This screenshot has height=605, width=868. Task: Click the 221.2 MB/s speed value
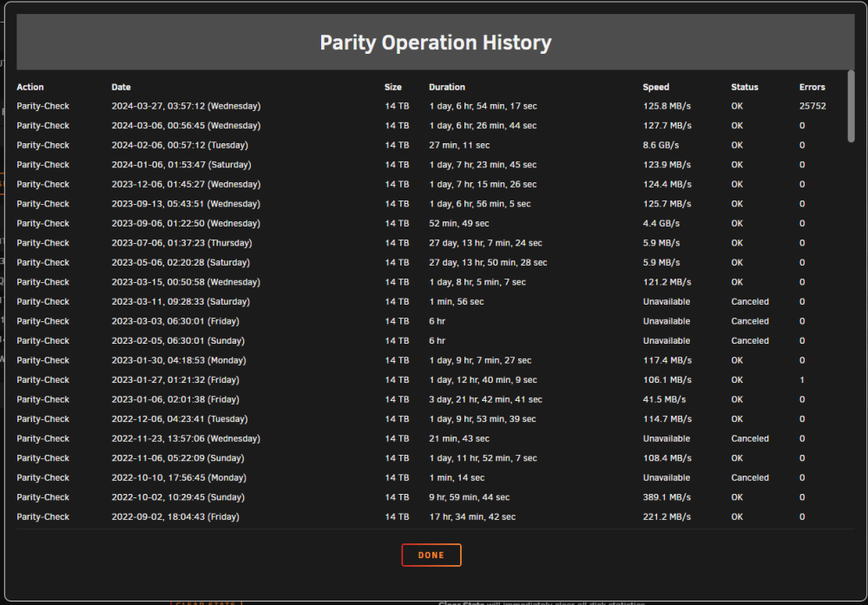[x=667, y=516]
